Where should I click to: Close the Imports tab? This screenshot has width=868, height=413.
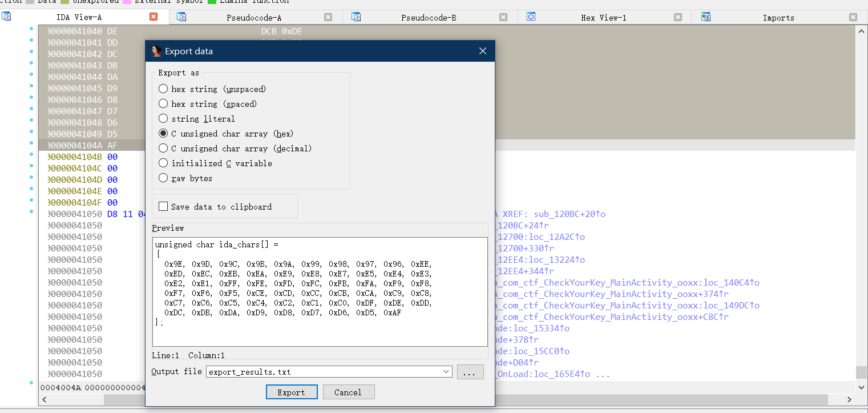[x=853, y=17]
